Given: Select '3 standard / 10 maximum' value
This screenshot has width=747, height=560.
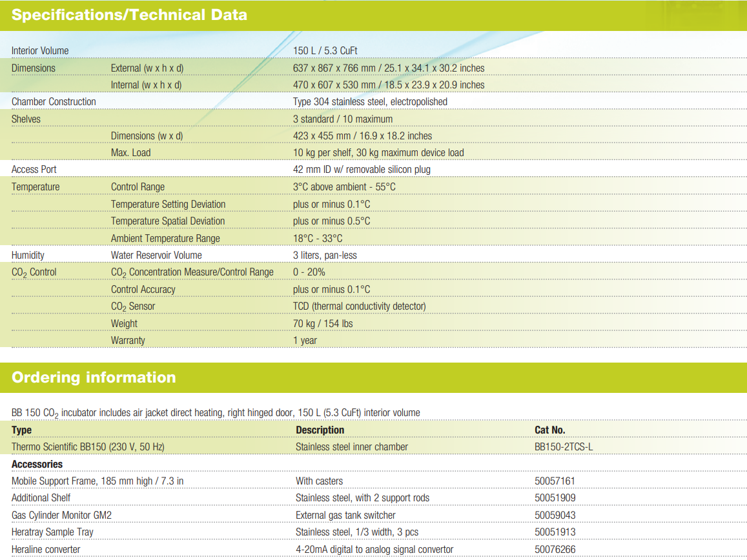Looking at the screenshot, I should click(343, 119).
